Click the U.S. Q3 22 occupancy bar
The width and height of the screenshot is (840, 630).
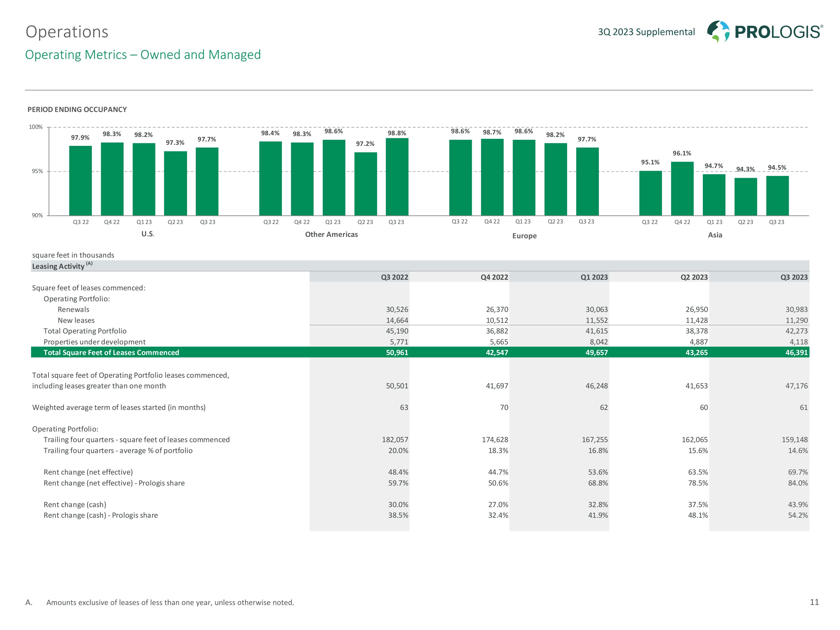(81, 180)
